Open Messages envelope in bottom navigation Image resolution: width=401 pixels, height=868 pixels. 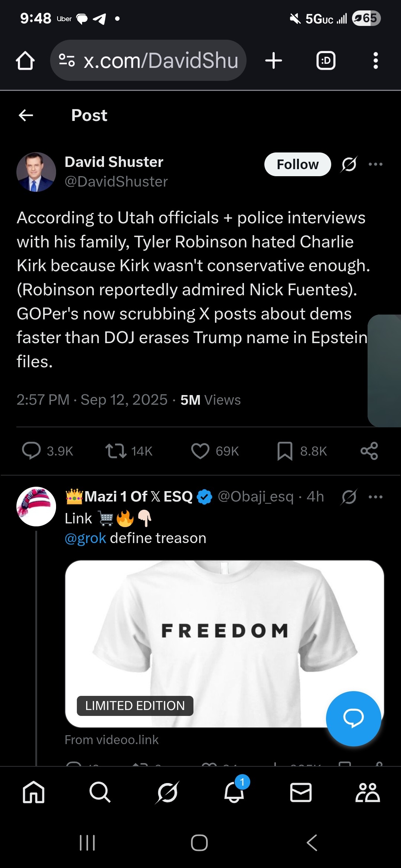click(300, 792)
